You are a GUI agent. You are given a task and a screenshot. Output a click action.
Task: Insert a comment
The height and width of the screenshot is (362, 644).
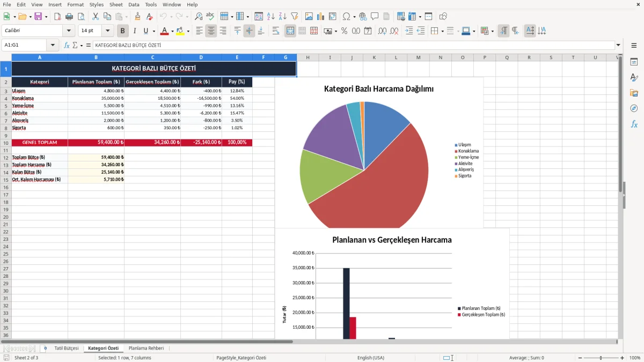[375, 17]
